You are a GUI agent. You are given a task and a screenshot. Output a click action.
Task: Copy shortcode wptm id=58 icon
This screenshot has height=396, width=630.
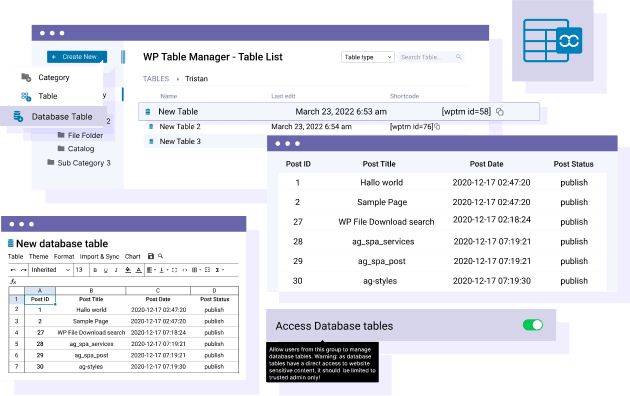point(500,112)
